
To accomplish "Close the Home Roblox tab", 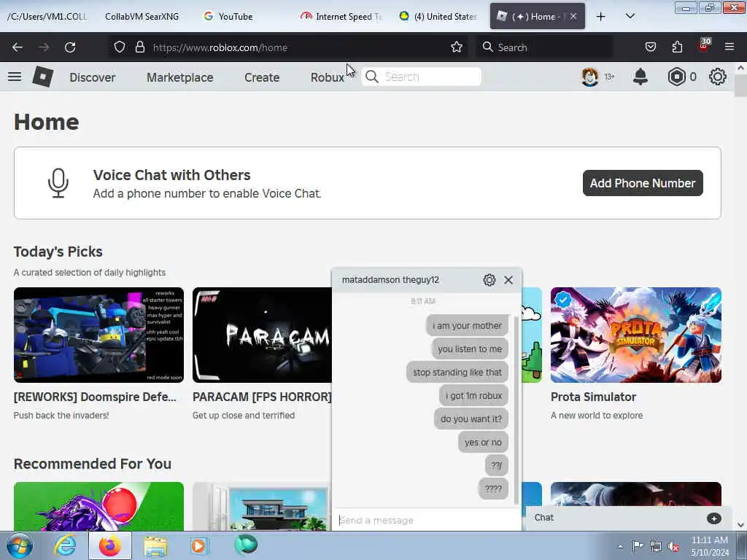I will pyautogui.click(x=573, y=16).
